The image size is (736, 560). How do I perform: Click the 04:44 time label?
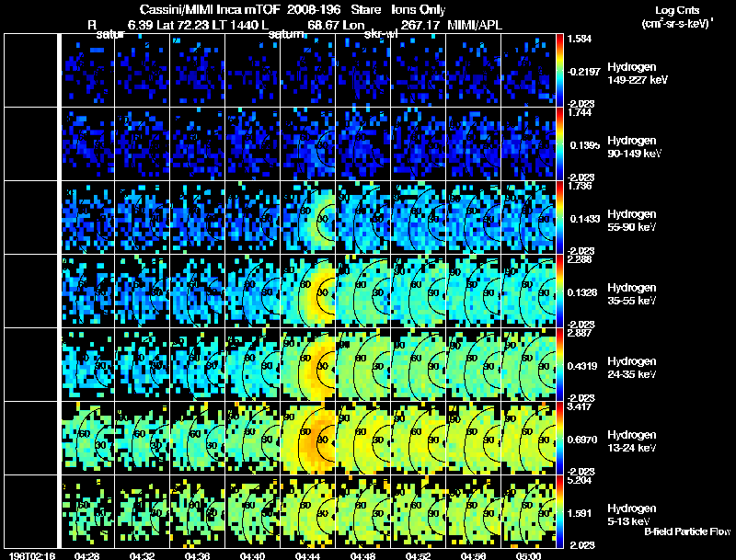pos(308,555)
